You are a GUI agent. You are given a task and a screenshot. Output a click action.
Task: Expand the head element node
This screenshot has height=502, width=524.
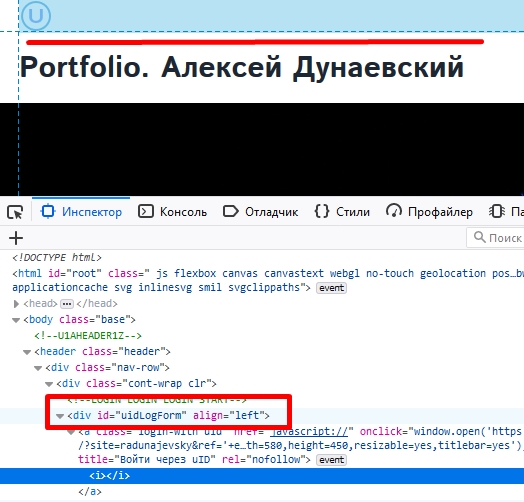(16, 304)
